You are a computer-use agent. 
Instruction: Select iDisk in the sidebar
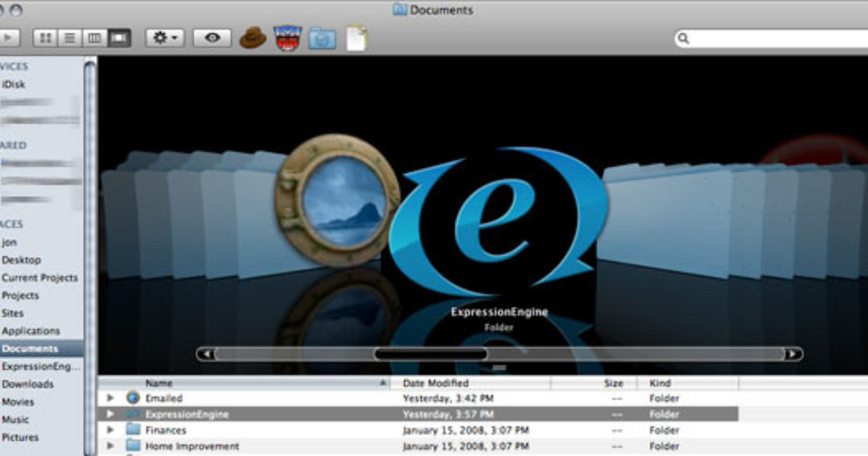tap(14, 84)
